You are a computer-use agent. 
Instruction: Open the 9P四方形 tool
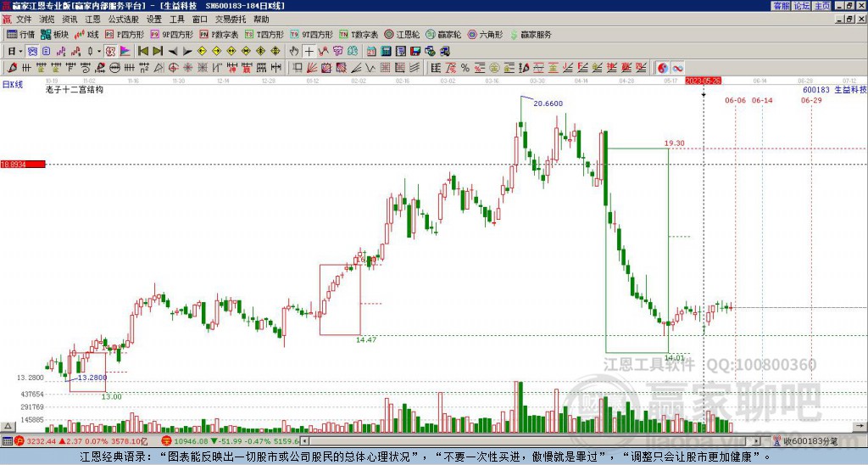pyautogui.click(x=171, y=34)
